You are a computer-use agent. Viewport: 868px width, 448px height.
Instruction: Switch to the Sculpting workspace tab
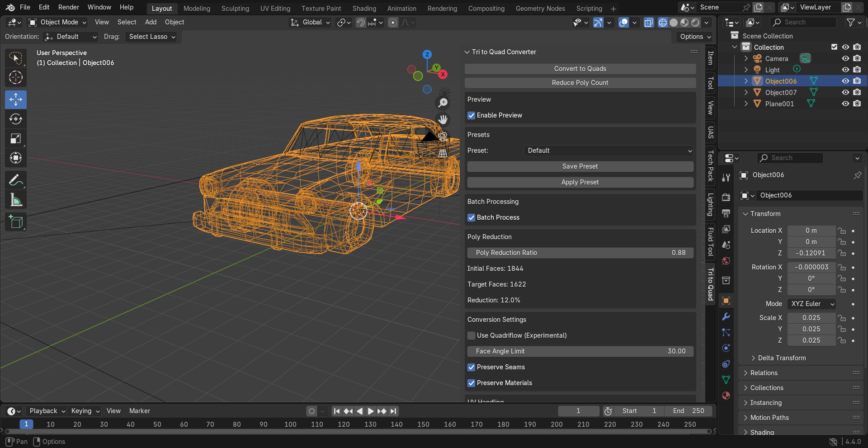coord(235,8)
